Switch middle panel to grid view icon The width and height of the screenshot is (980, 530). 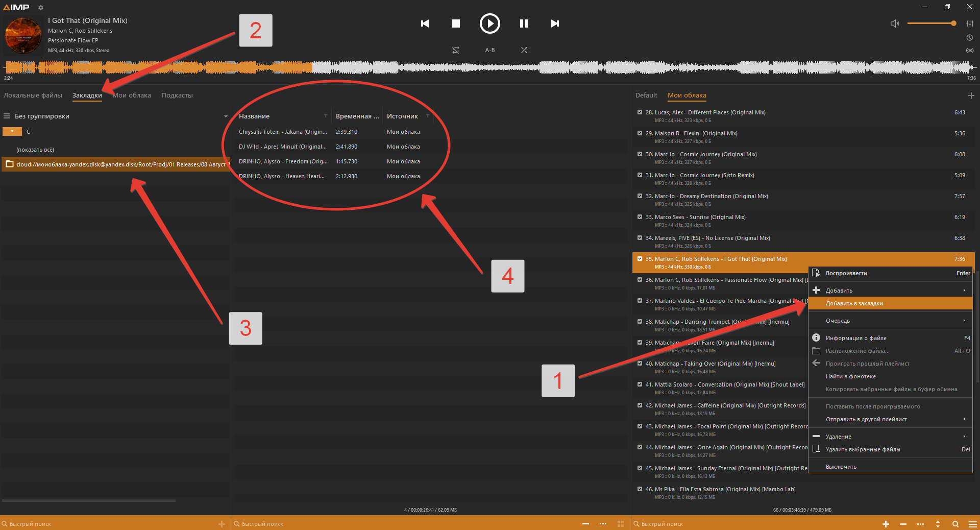point(621,524)
